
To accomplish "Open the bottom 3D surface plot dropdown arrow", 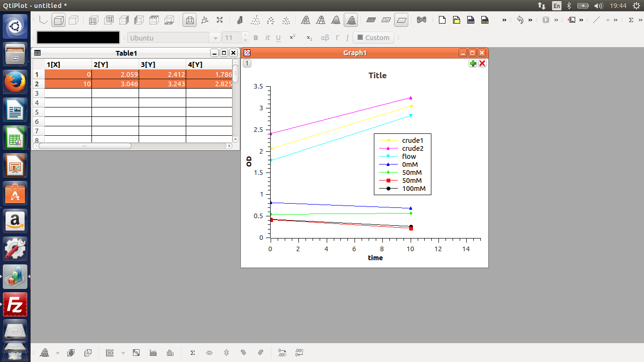I will point(58,353).
